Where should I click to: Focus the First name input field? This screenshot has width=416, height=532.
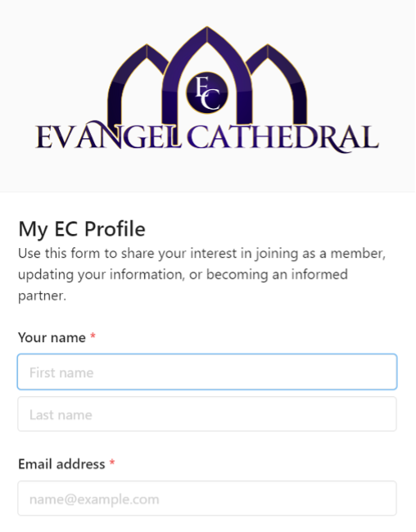coord(207,372)
